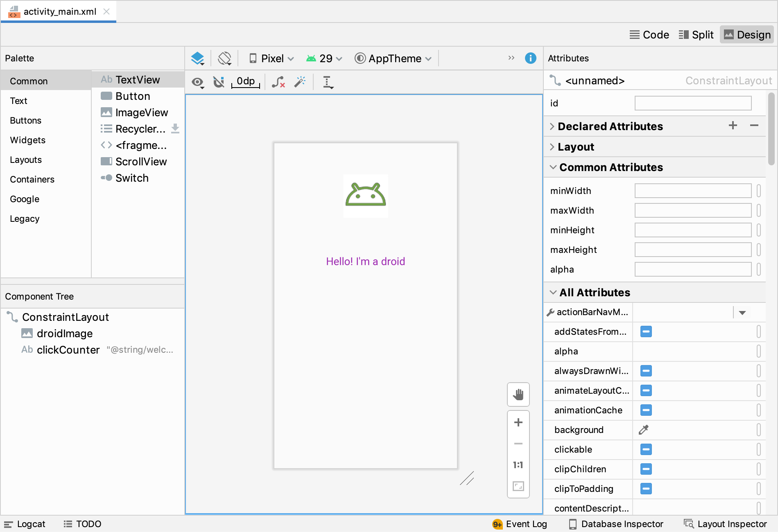The height and width of the screenshot is (532, 778).
Task: Activate the pan hand tool
Action: tap(518, 394)
